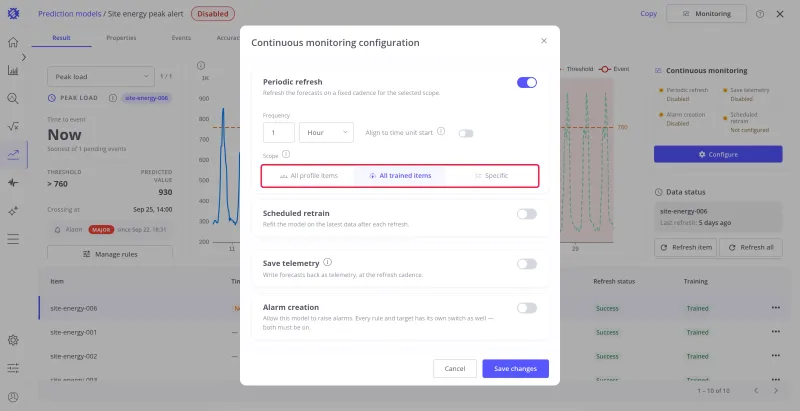The height and width of the screenshot is (411, 800).
Task: Click info icon next to Peak Load
Action: [113, 98]
